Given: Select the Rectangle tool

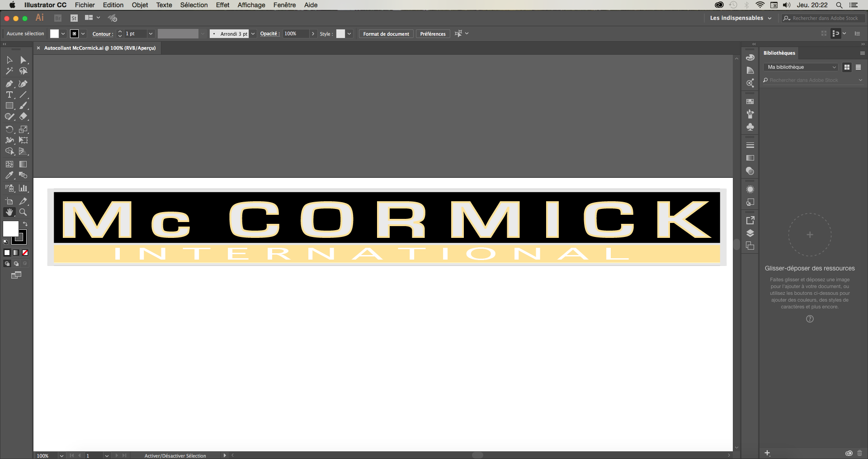Looking at the screenshot, I should (9, 105).
